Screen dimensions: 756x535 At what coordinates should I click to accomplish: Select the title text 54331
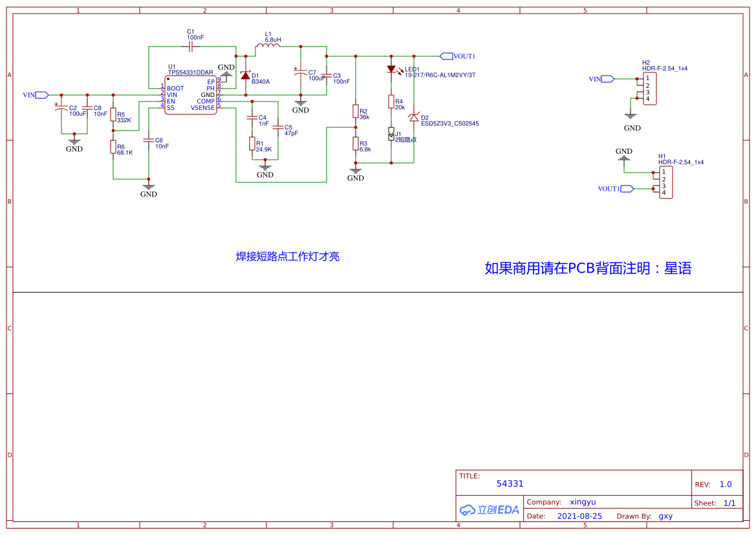(x=510, y=483)
